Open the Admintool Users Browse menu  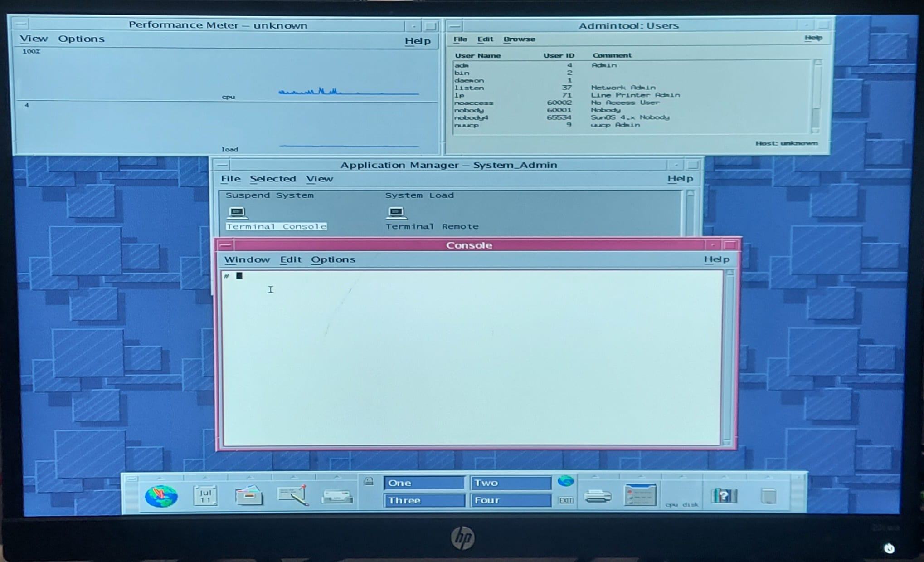[519, 38]
